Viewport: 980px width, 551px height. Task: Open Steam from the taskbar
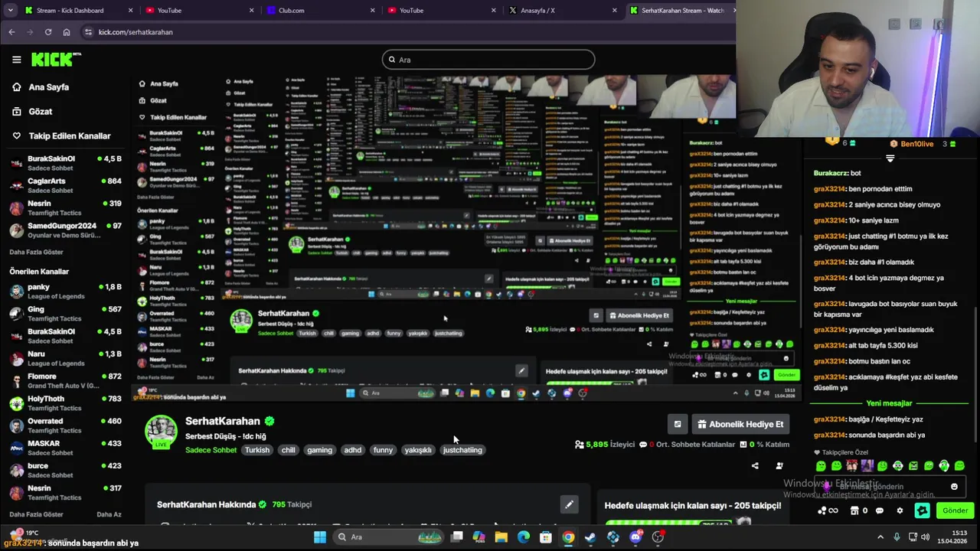click(590, 537)
